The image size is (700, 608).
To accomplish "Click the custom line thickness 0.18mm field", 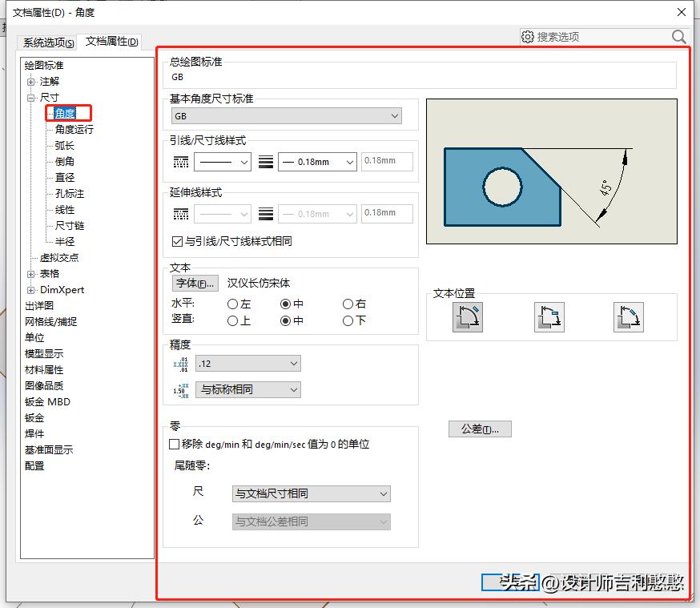I will coord(387,161).
